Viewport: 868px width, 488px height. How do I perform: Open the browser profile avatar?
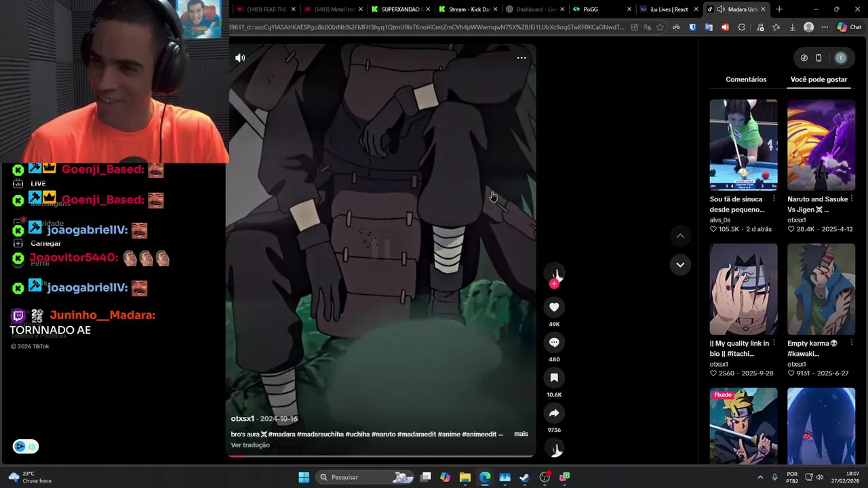(x=808, y=27)
